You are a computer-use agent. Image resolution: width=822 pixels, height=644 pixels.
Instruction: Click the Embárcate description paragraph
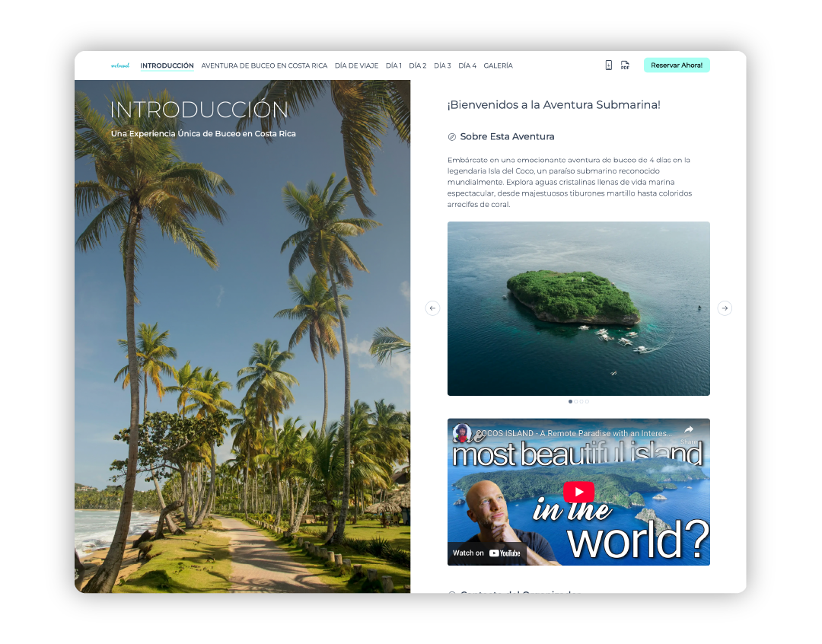(570, 182)
